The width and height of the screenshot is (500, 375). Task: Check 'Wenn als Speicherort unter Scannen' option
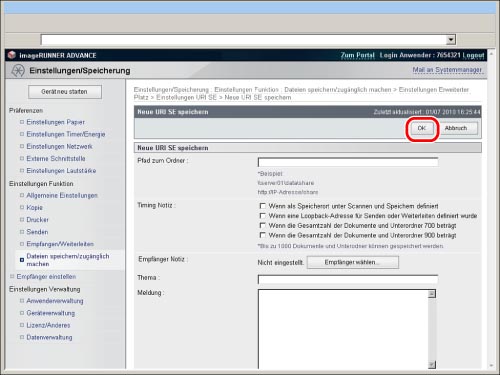pyautogui.click(x=263, y=206)
